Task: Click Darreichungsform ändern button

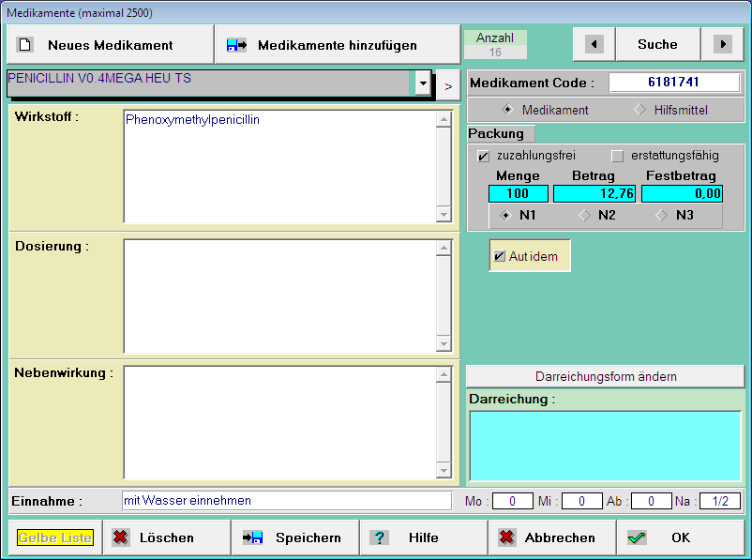Action: pyautogui.click(x=606, y=376)
